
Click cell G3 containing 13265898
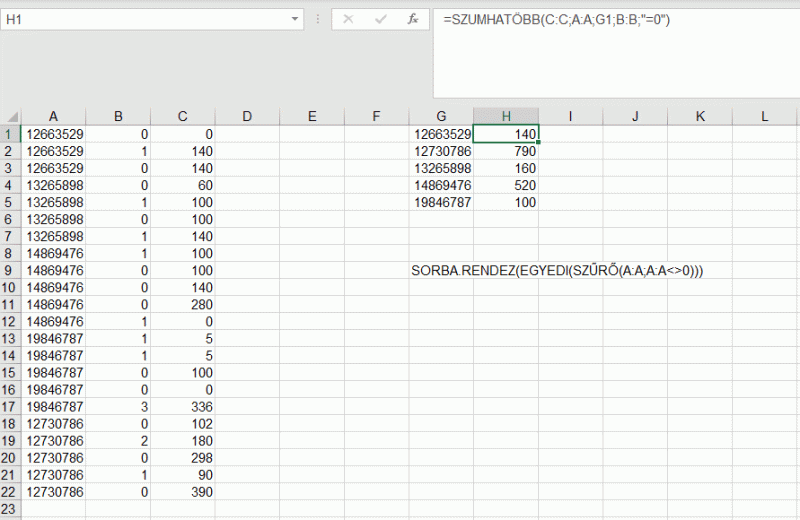[441, 168]
